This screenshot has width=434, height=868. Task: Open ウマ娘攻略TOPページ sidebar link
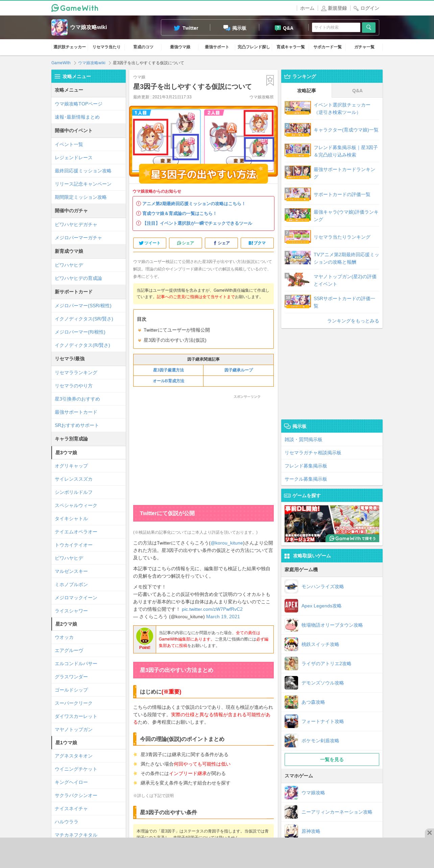coord(89,104)
